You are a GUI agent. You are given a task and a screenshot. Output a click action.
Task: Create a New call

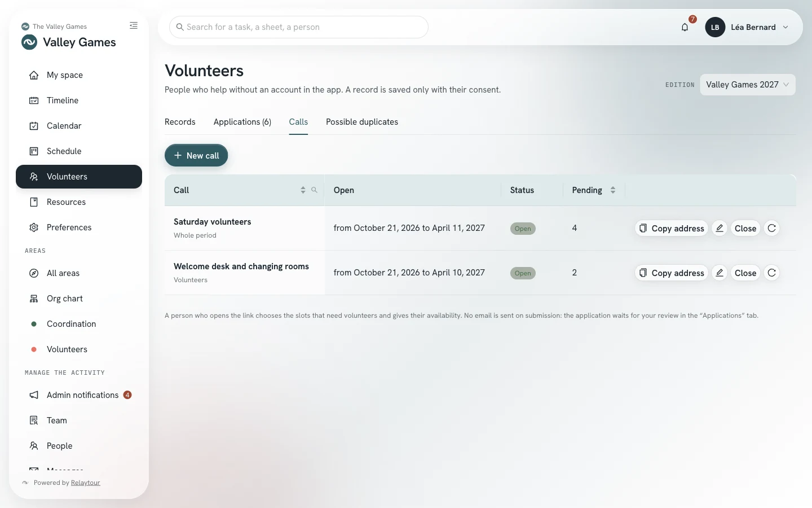tap(196, 155)
